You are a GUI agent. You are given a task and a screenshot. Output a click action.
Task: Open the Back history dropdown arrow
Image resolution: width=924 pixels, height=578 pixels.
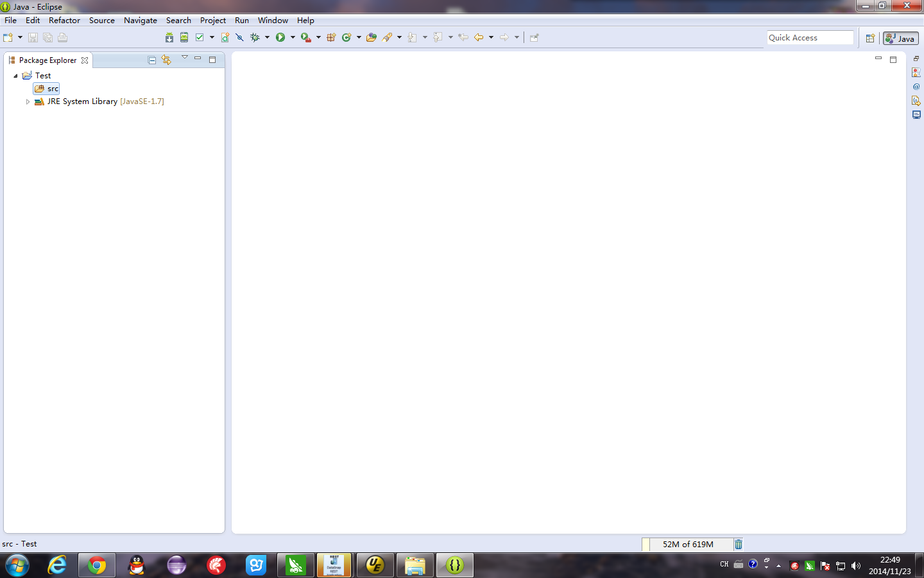pyautogui.click(x=491, y=37)
